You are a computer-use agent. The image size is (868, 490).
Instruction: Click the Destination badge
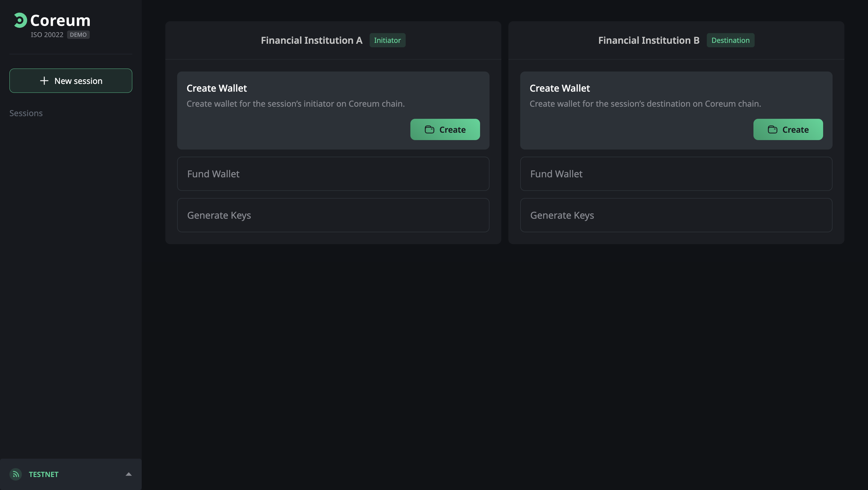click(730, 40)
